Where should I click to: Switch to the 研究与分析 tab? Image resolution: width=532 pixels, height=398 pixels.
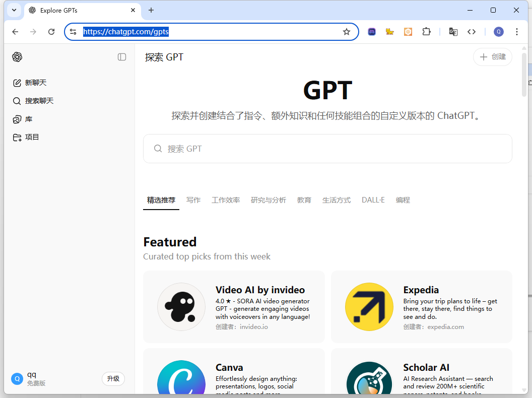(269, 200)
